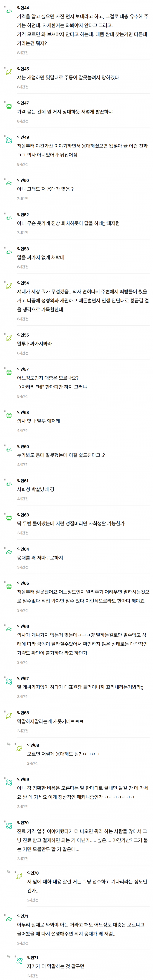Click the planet avatar of 익인54

tap(9, 286)
